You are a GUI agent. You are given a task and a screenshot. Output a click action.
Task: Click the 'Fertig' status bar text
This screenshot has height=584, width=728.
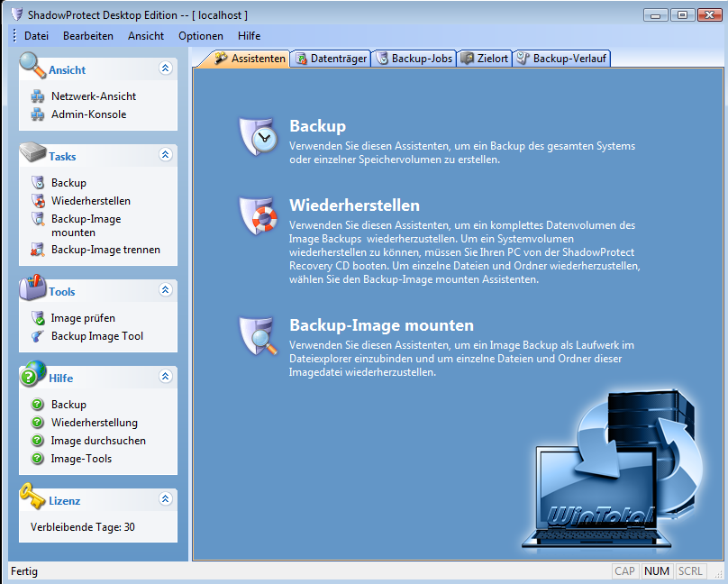[x=24, y=571]
